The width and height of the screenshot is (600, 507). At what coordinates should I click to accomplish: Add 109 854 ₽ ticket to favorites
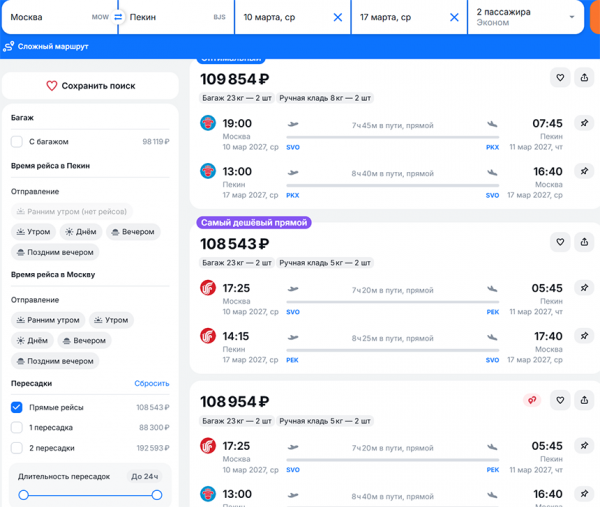(560, 78)
